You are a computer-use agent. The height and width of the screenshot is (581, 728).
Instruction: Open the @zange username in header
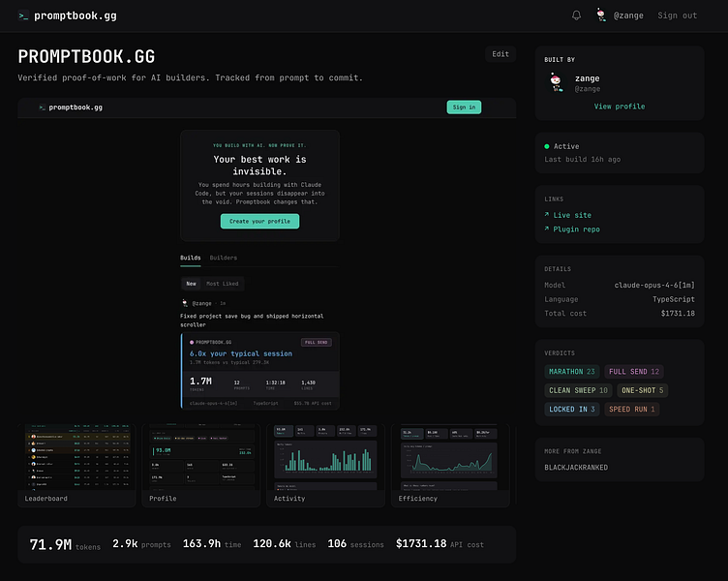[x=628, y=15]
